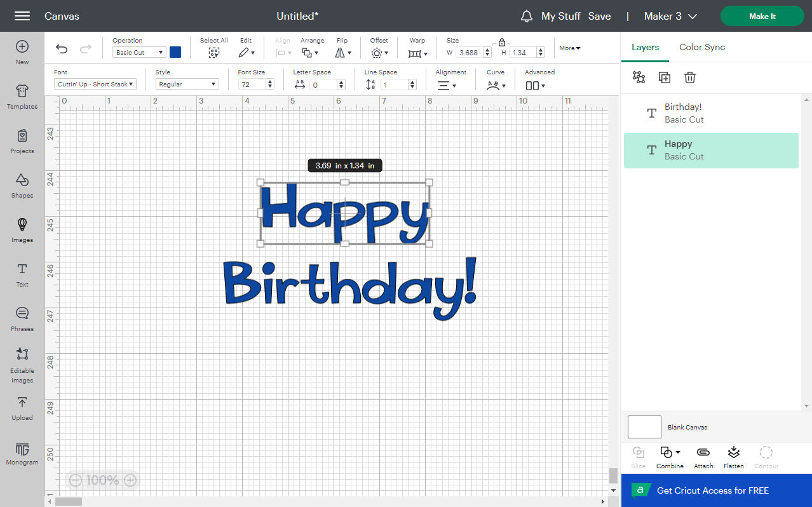Delete the selected layer with the trash icon
Screen dimensions: 812x507
point(690,77)
